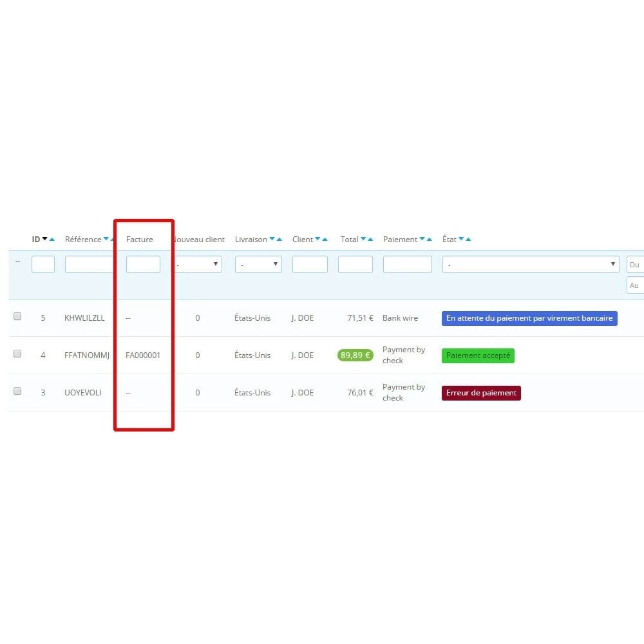
Task: Click reference FFATNOMMJ
Action: [87, 355]
